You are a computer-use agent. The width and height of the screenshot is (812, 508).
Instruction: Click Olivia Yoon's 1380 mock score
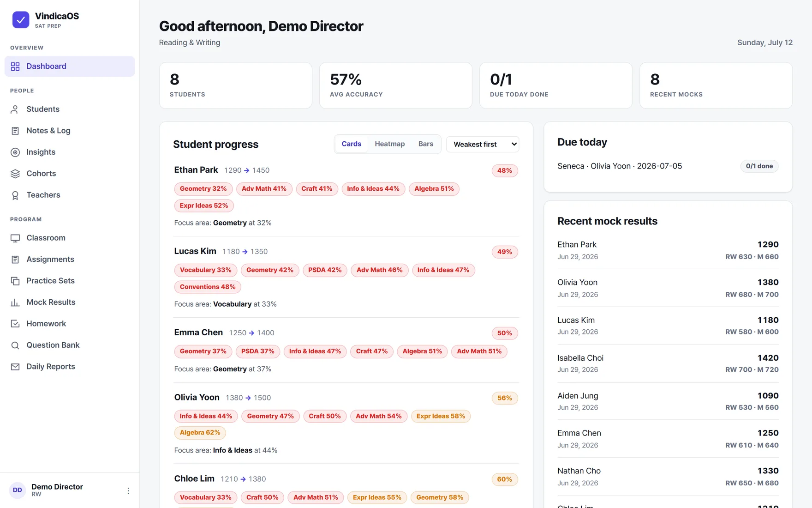click(x=768, y=282)
